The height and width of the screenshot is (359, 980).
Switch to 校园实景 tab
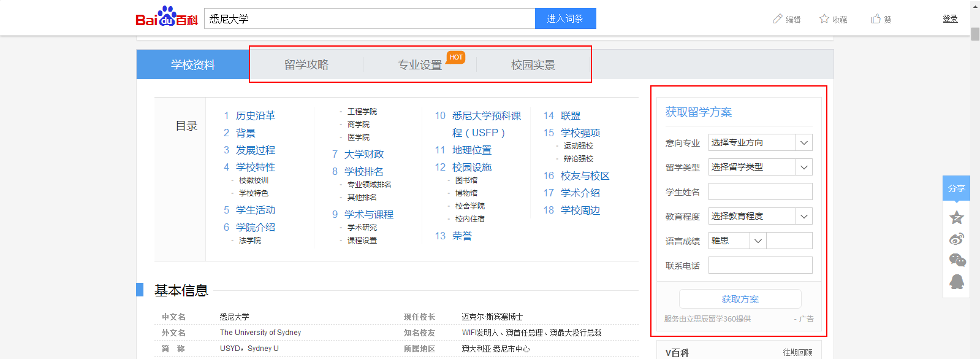pyautogui.click(x=533, y=64)
